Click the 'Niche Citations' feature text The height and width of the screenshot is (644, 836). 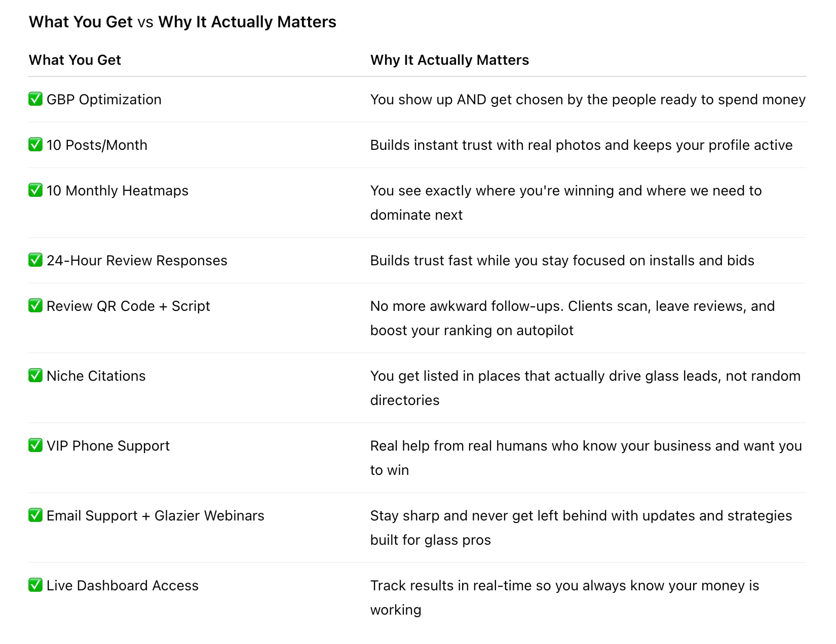tap(96, 376)
